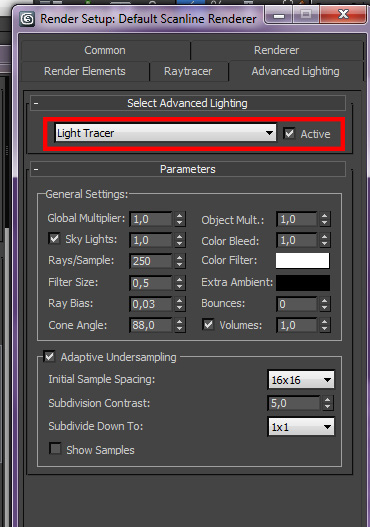Click the Bounces spinner arrows
The width and height of the screenshot is (370, 527).
coord(325,304)
